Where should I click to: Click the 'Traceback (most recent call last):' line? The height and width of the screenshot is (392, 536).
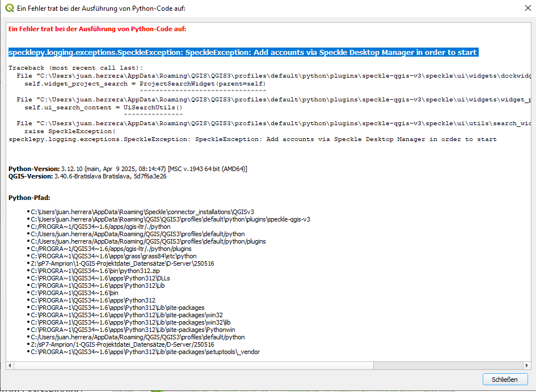point(76,68)
